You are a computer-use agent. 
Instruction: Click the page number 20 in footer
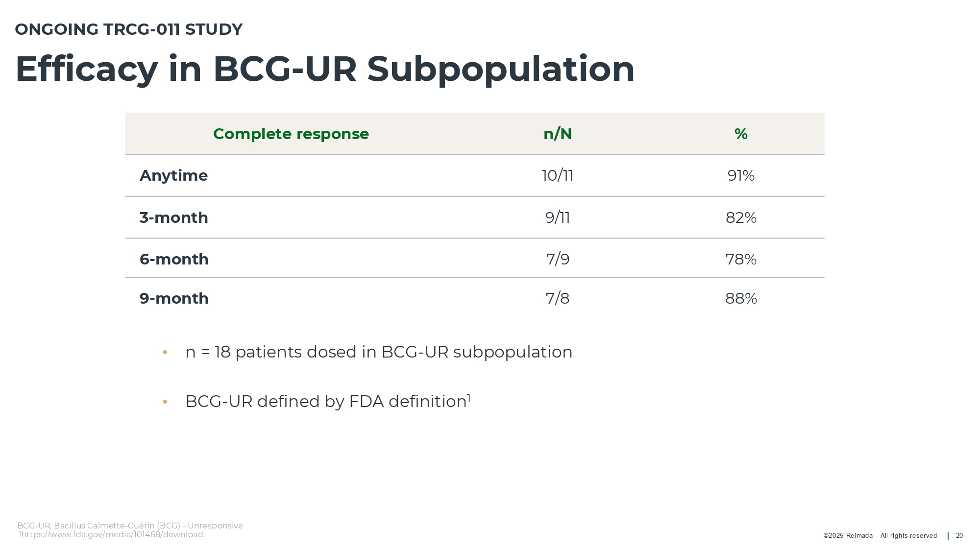point(959,536)
